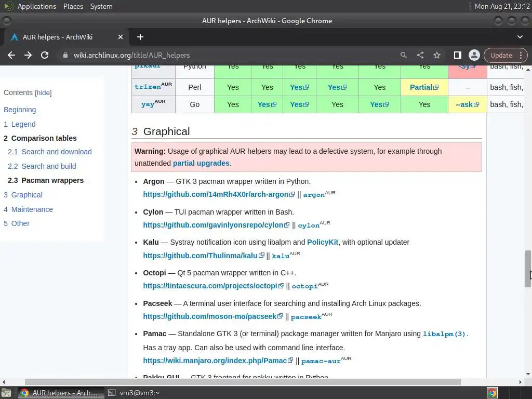Image resolution: width=532 pixels, height=399 pixels.
Task: Open the libalpm(3) man page link
Action: (444, 334)
